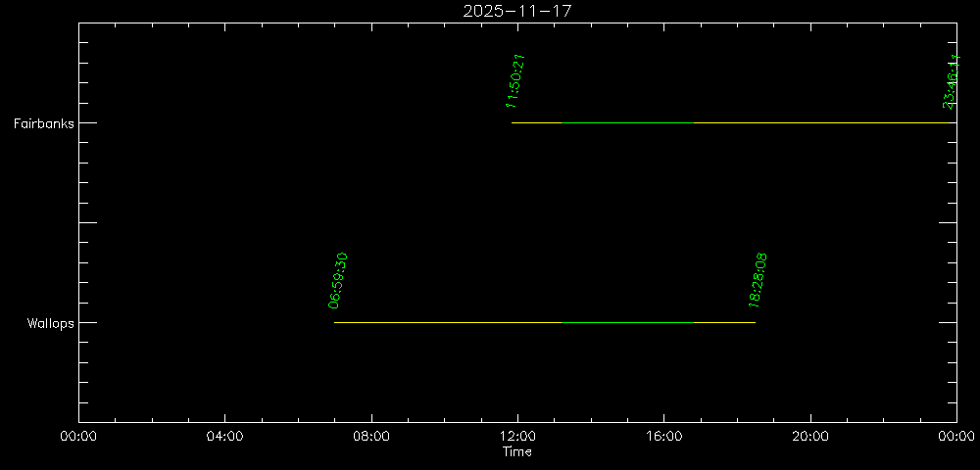Image resolution: width=980 pixels, height=470 pixels.
Task: Click the Wallops horizontal coverage line
Action: 544,322
